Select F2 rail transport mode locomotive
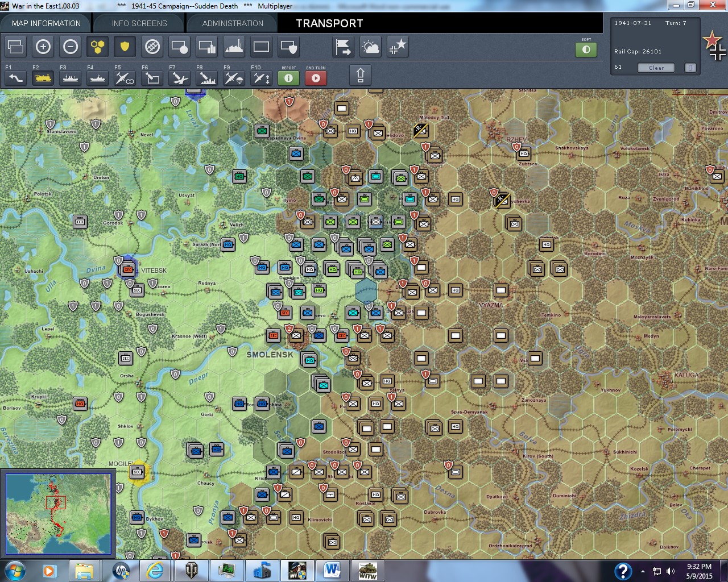Image resolution: width=728 pixels, height=582 pixels. pyautogui.click(x=43, y=77)
